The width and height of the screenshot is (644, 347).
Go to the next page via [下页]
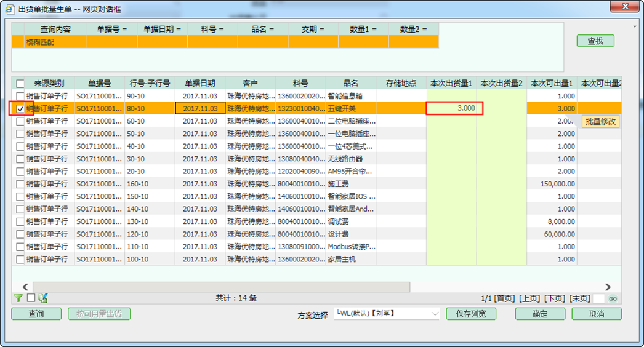[x=555, y=298]
